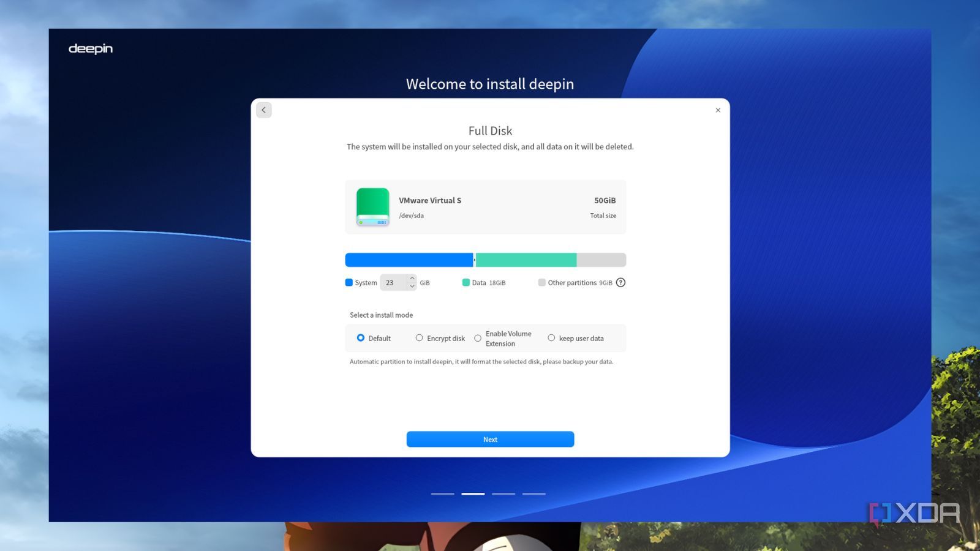Click the blue System legend swatch
This screenshot has width=980, height=551.
pos(349,282)
